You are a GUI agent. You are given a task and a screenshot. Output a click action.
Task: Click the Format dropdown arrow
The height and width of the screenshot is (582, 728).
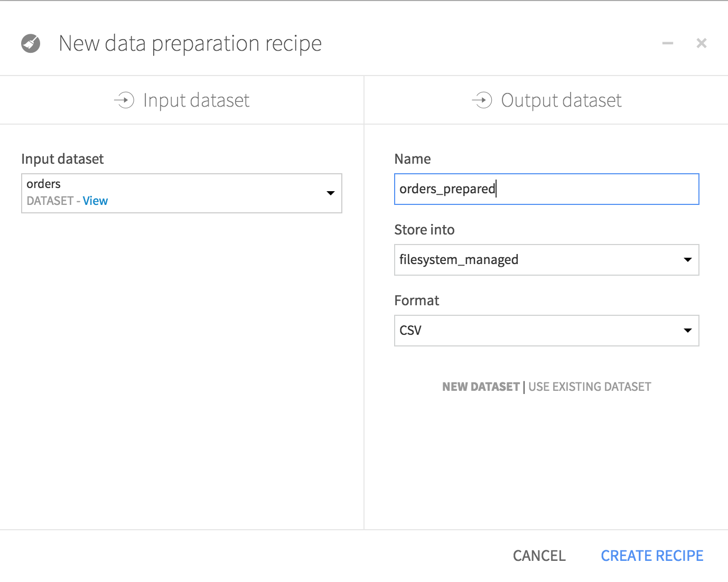687,330
